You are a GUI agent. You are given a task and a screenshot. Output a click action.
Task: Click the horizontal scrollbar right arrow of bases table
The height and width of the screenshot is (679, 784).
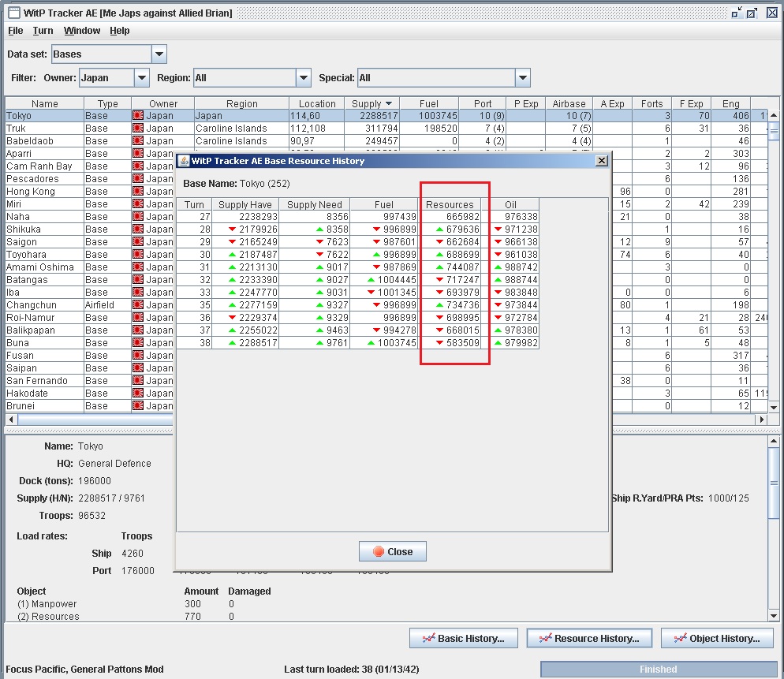pos(761,420)
